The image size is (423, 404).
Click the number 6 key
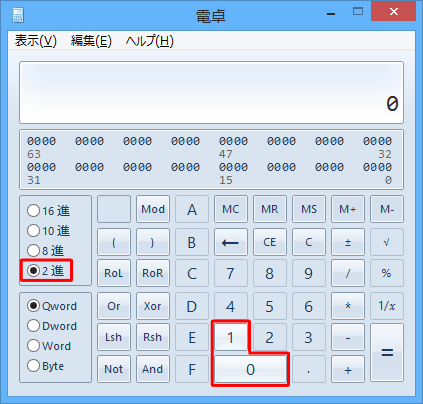coord(309,306)
